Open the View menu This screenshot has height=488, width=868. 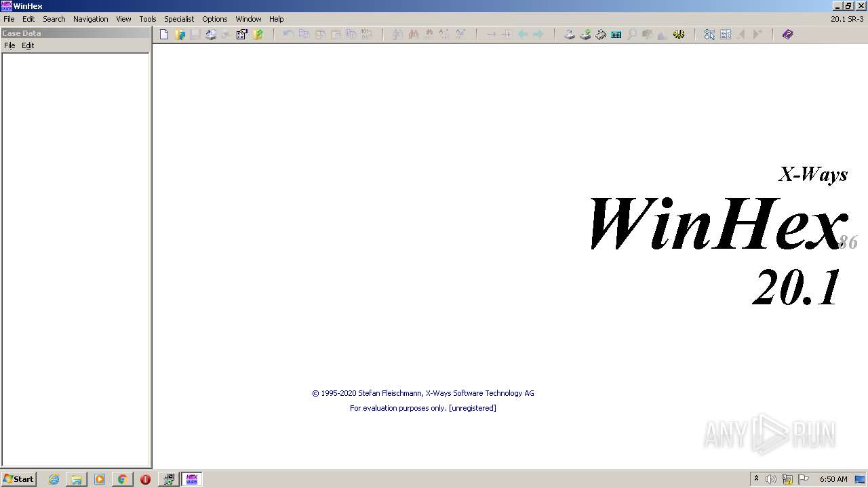[123, 19]
